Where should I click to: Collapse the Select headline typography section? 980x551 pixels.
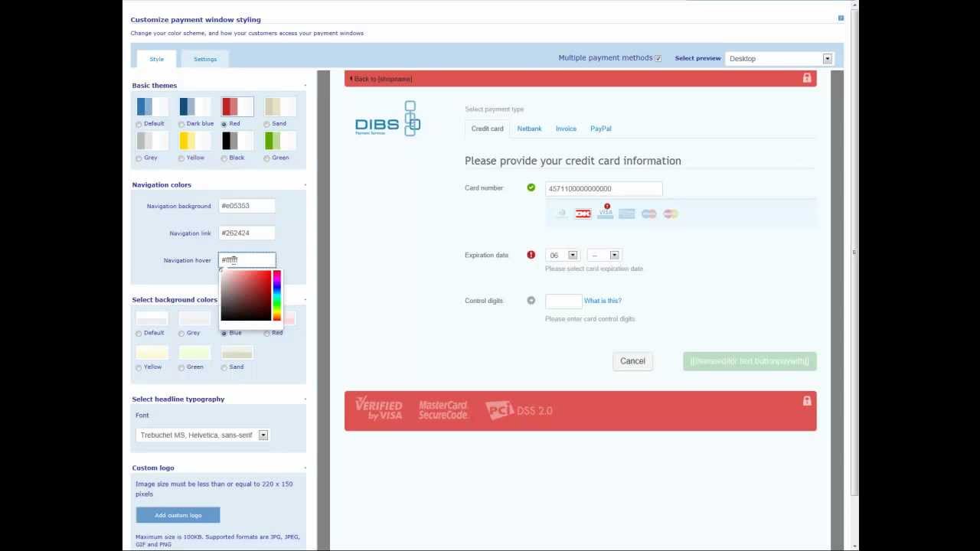click(305, 399)
